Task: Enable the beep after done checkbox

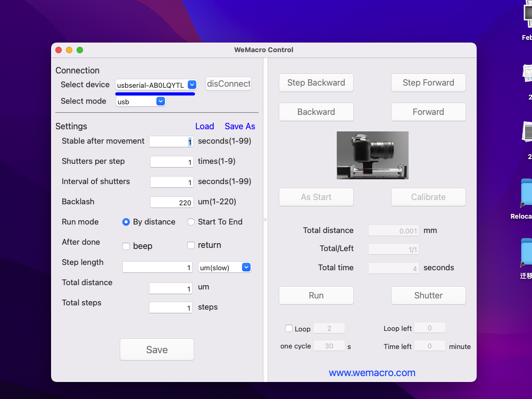Action: [126, 246]
